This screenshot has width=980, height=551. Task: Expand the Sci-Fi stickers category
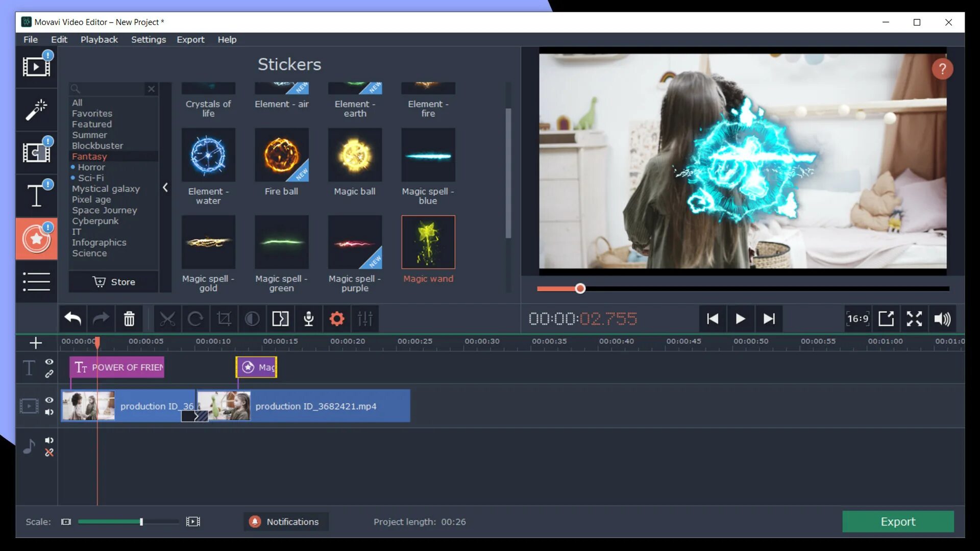click(91, 178)
